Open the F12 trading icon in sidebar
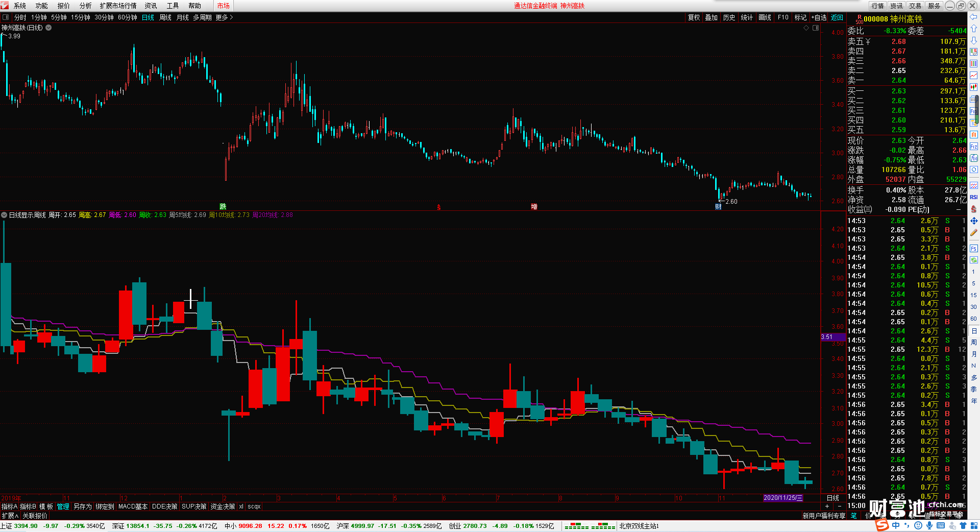The width and height of the screenshot is (980, 532). [974, 146]
